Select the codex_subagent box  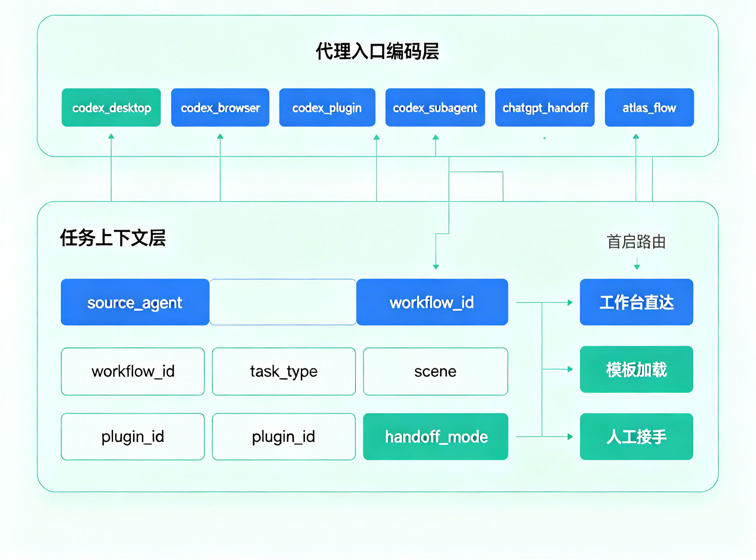click(435, 108)
